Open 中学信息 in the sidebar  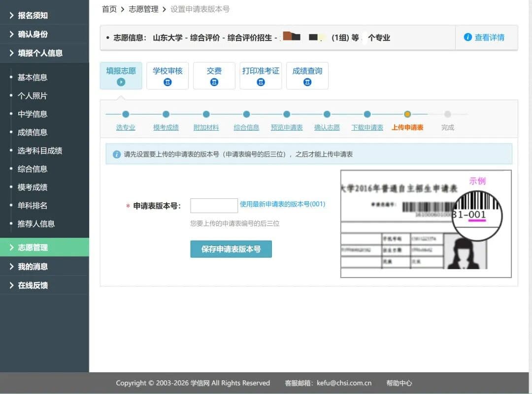33,114
